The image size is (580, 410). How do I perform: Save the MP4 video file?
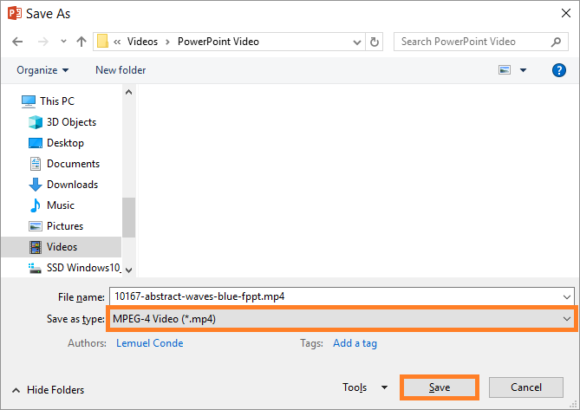click(x=439, y=387)
